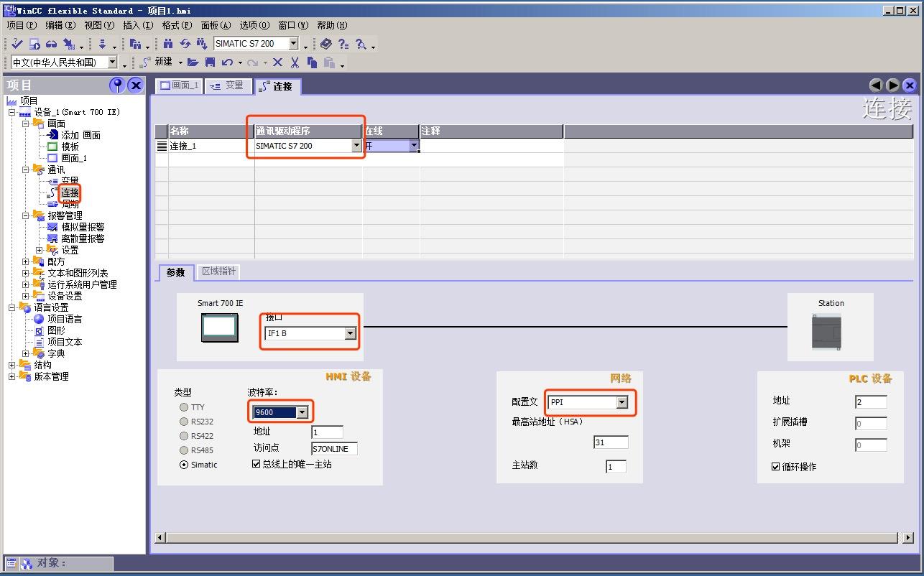Open 项目语言 in the project tree

coord(65,319)
